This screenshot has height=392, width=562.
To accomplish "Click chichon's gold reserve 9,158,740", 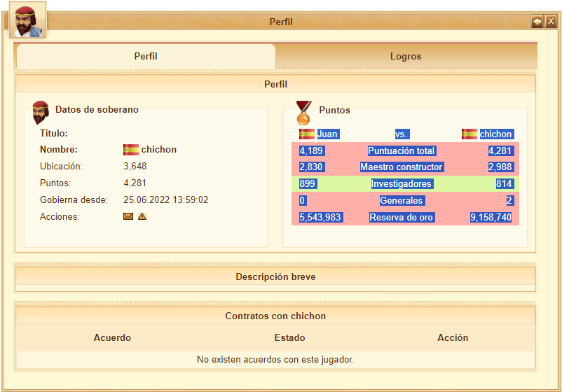I will click(x=491, y=217).
